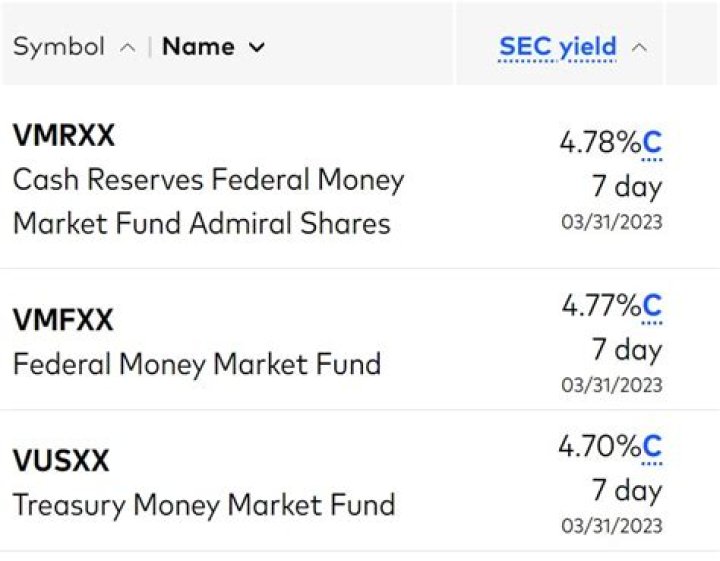The image size is (720, 561).
Task: Click the Federal Money Market Fund name
Action: tap(196, 363)
